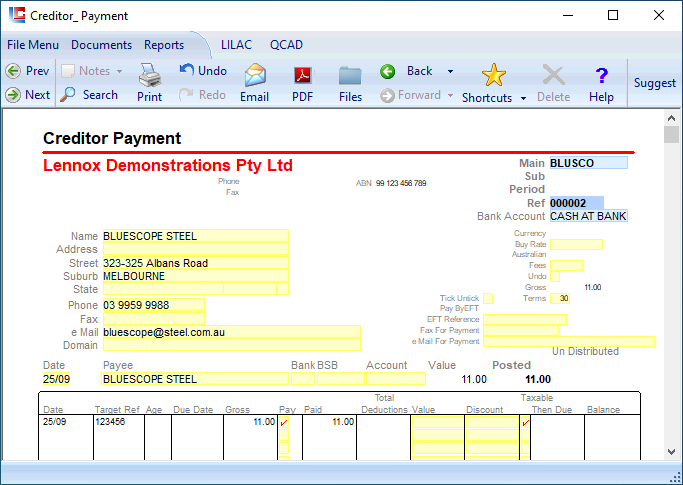Screen dimensions: 683x485
Task: Open the Notes tool
Action: [x=86, y=71]
